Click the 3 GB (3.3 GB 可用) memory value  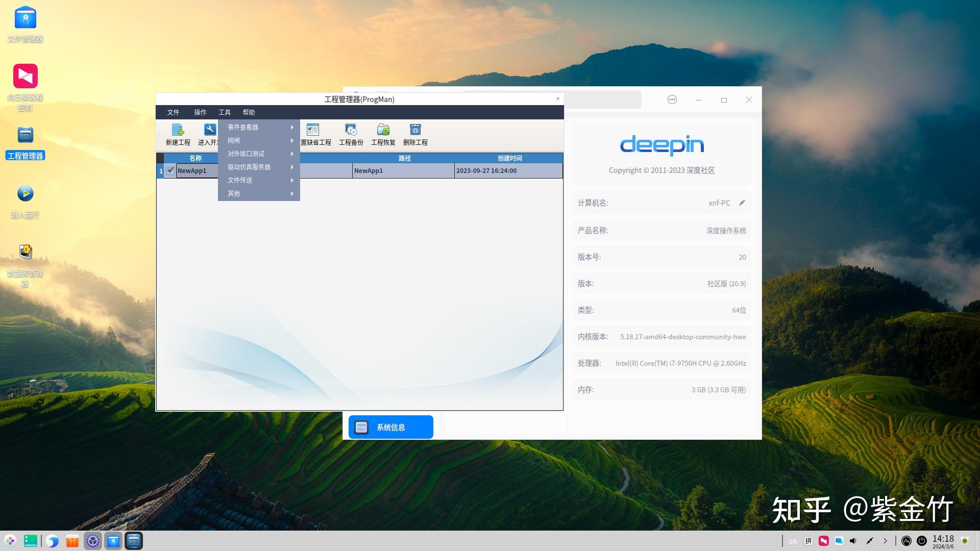click(x=719, y=390)
